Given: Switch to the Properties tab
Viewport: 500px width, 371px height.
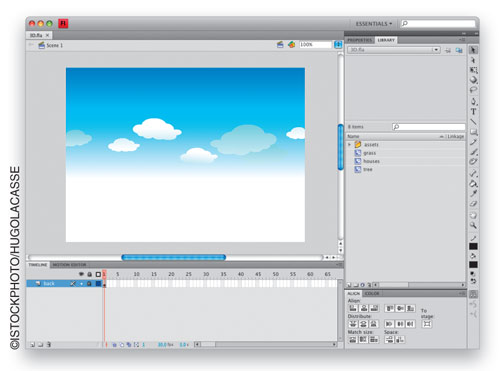Looking at the screenshot, I should point(360,40).
